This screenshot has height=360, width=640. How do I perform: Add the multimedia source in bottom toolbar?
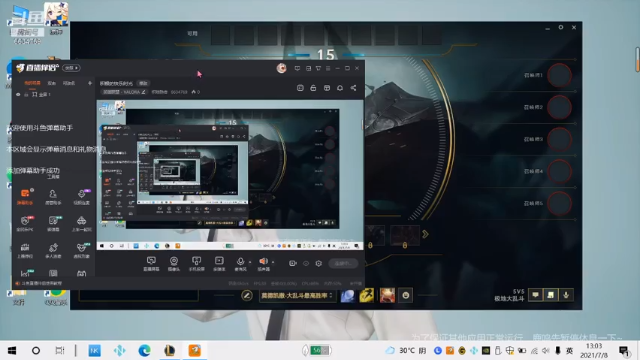pos(219,264)
